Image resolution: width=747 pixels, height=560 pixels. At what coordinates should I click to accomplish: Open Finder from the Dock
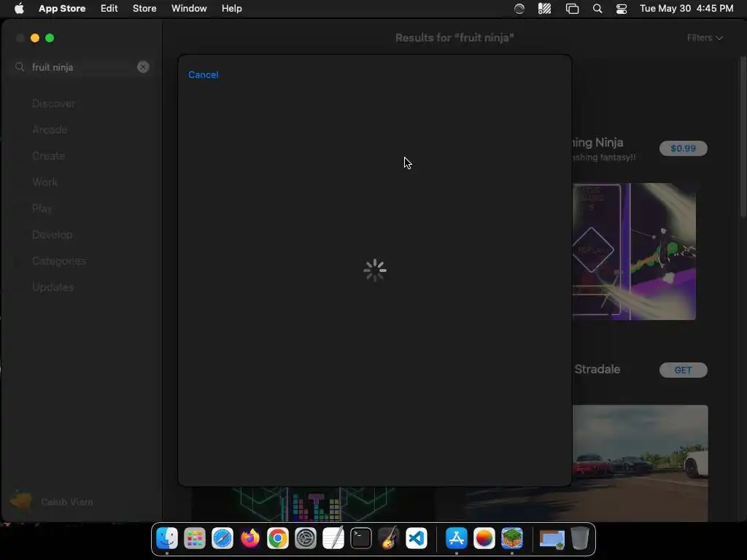point(167,539)
